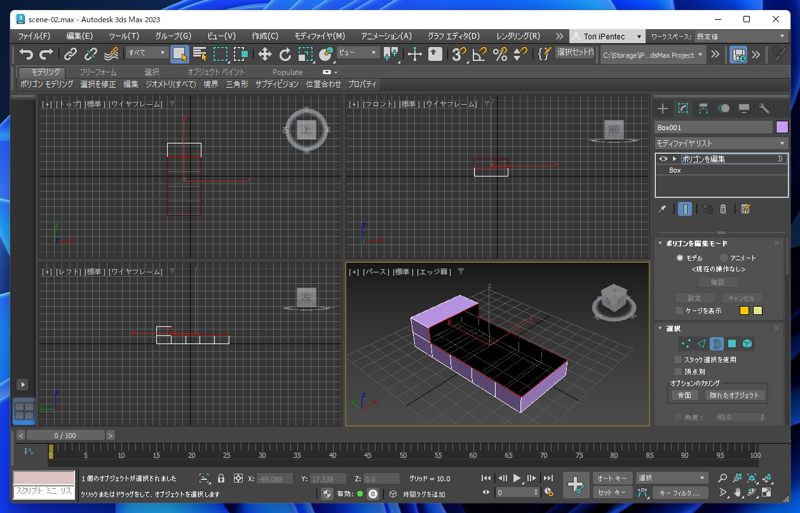Toggle selection lock padlock icon in status bar
800x513 pixels.
tap(221, 478)
